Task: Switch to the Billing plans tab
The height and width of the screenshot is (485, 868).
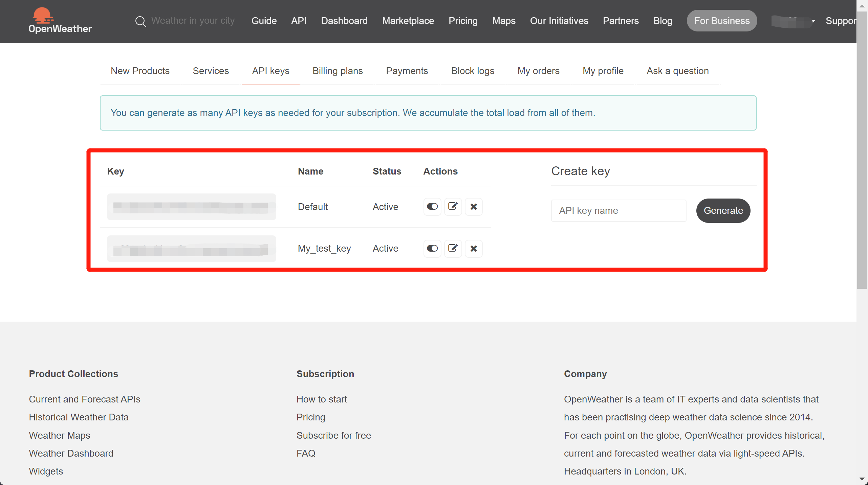Action: point(338,71)
